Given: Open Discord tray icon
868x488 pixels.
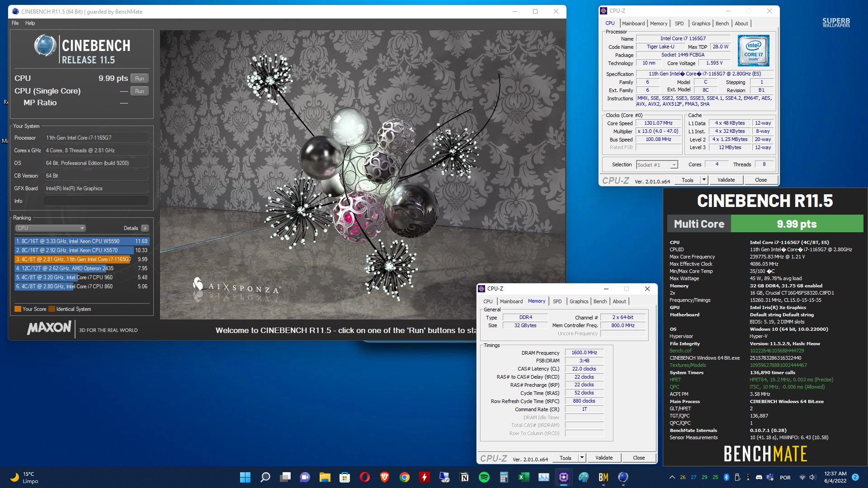Looking at the screenshot, I should click(759, 477).
